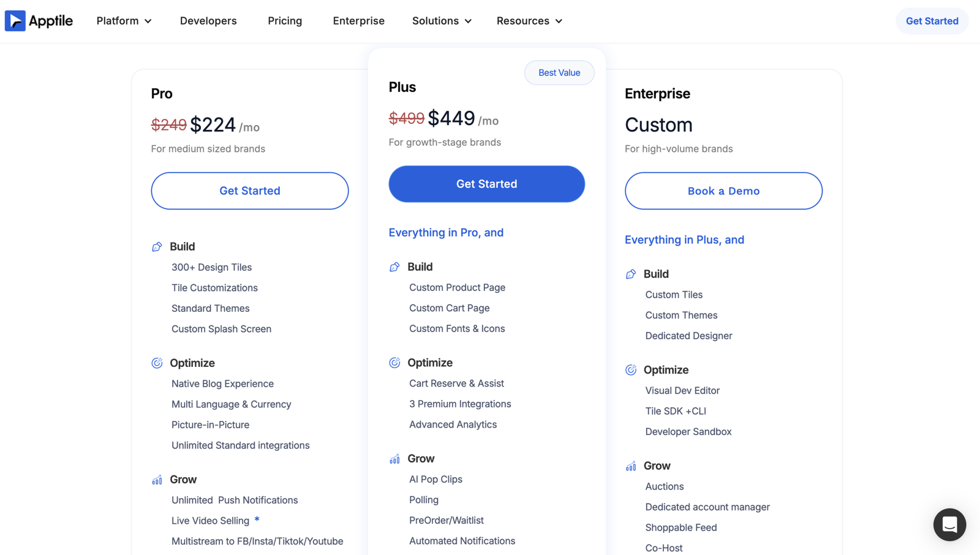Click the Optimize icon in Enterprise plan
Image resolution: width=980 pixels, height=555 pixels.
tap(631, 370)
